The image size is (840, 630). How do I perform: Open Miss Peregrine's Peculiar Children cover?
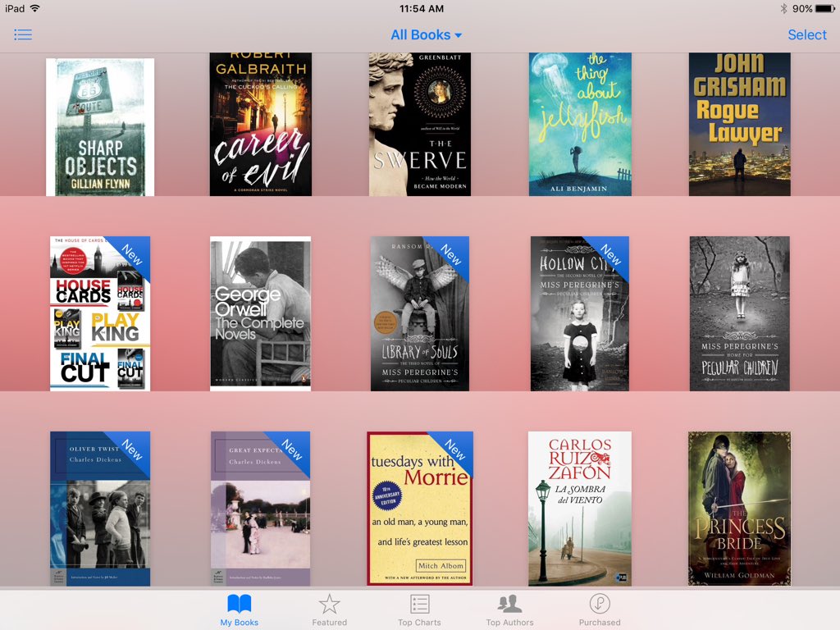click(x=740, y=313)
